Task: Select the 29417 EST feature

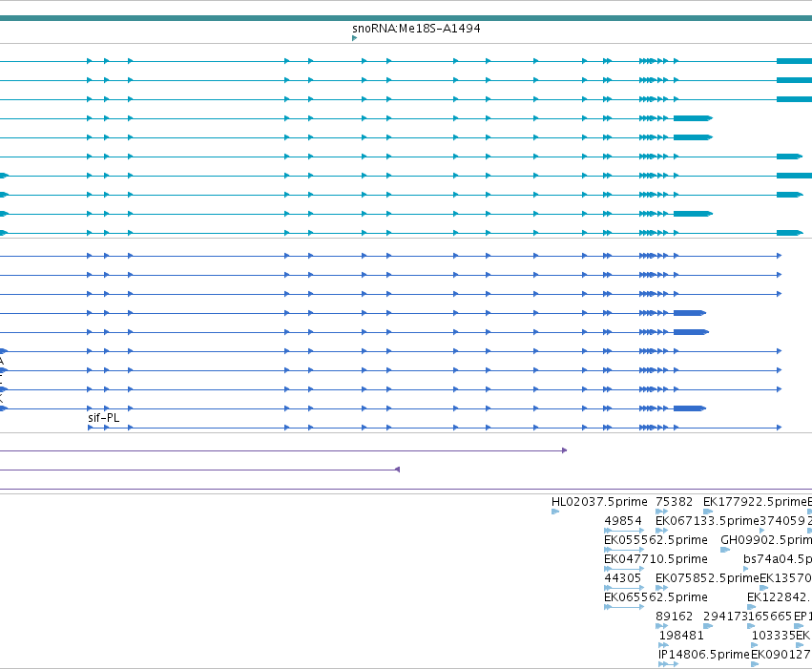Action: point(708,626)
